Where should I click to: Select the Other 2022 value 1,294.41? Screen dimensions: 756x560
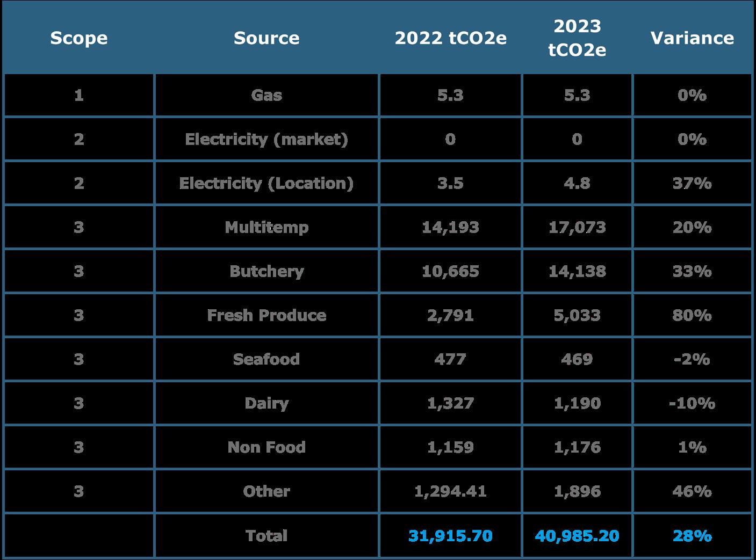pos(450,491)
